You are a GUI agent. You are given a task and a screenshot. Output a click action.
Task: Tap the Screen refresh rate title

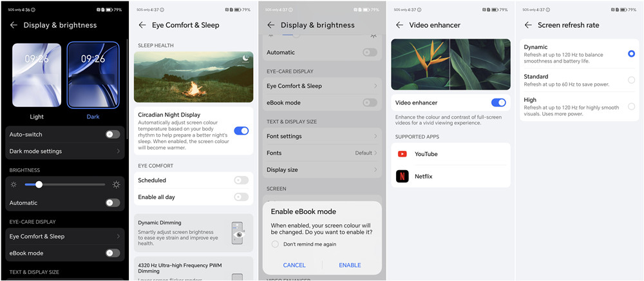click(569, 25)
